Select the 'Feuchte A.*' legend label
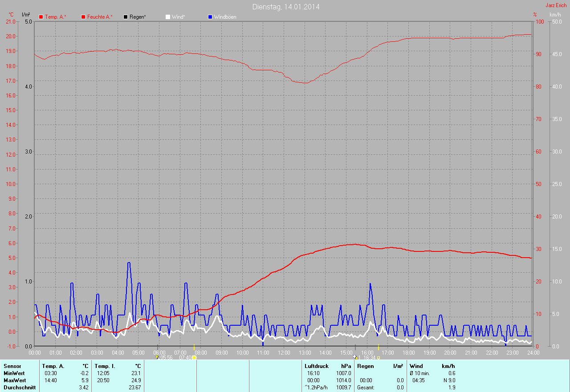 pos(100,17)
